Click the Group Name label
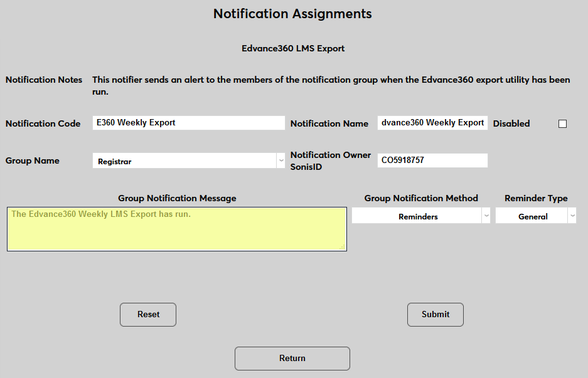Viewport: 588px width, 378px height. [x=32, y=160]
